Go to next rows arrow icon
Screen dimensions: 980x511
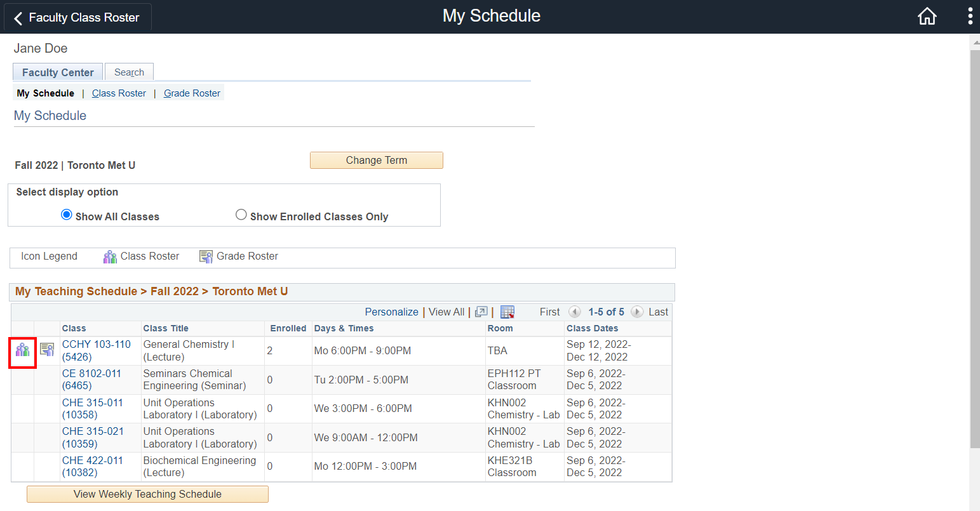pyautogui.click(x=637, y=312)
